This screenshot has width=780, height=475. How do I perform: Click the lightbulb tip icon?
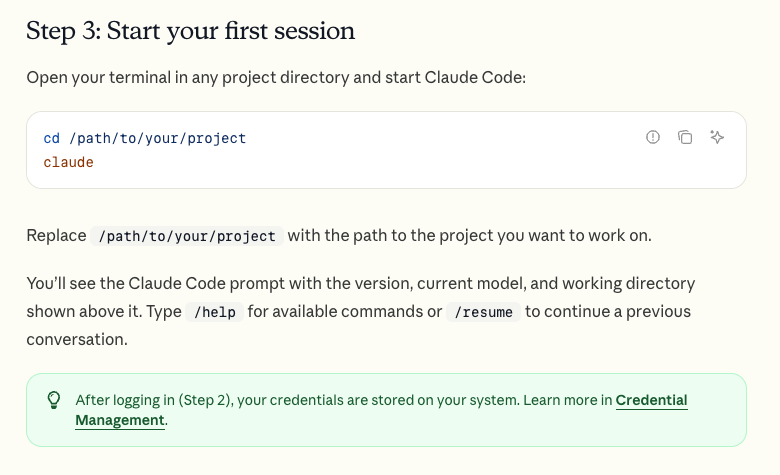54,400
